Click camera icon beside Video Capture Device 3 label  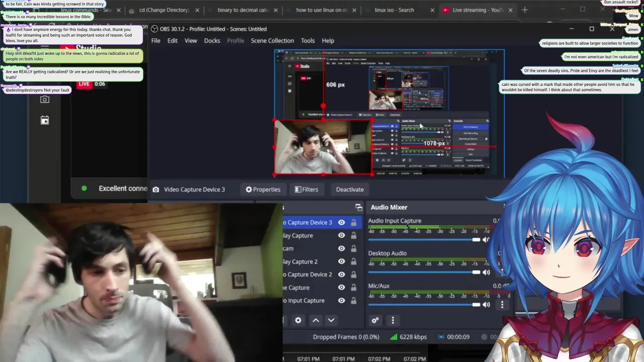pyautogui.click(x=156, y=190)
